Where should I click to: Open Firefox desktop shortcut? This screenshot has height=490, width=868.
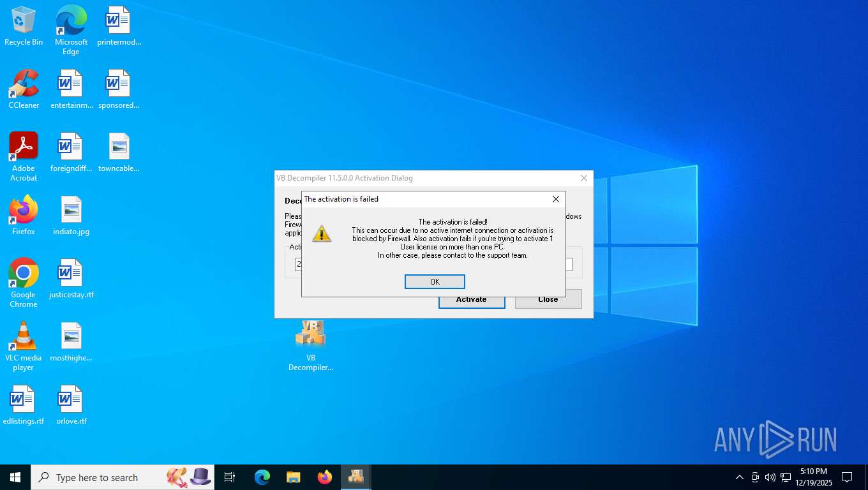tap(24, 216)
